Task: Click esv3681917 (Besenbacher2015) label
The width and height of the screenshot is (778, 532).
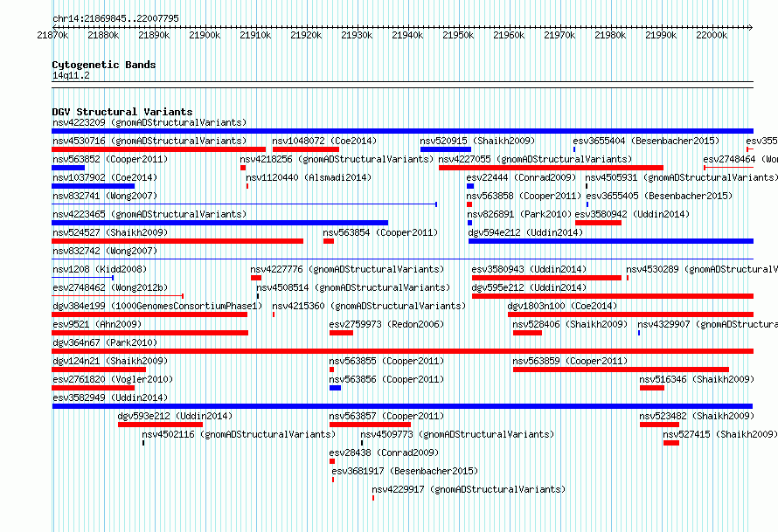Action: [x=405, y=471]
